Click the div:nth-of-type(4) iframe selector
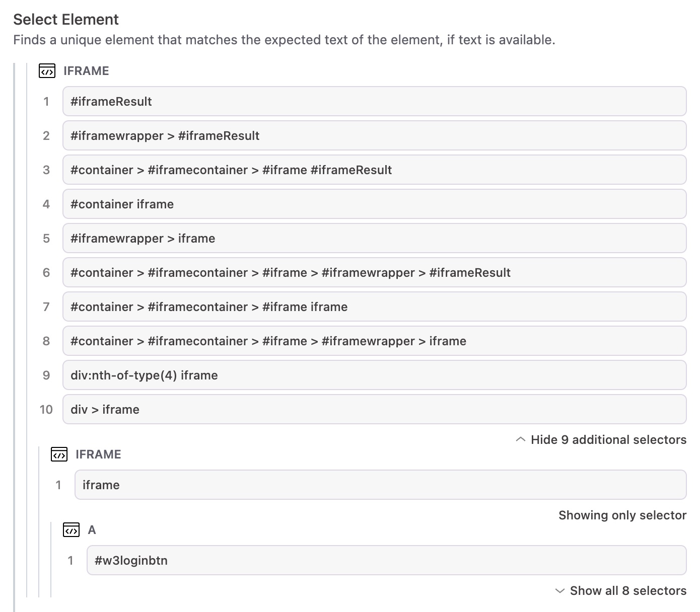This screenshot has height=612, width=700. [374, 375]
